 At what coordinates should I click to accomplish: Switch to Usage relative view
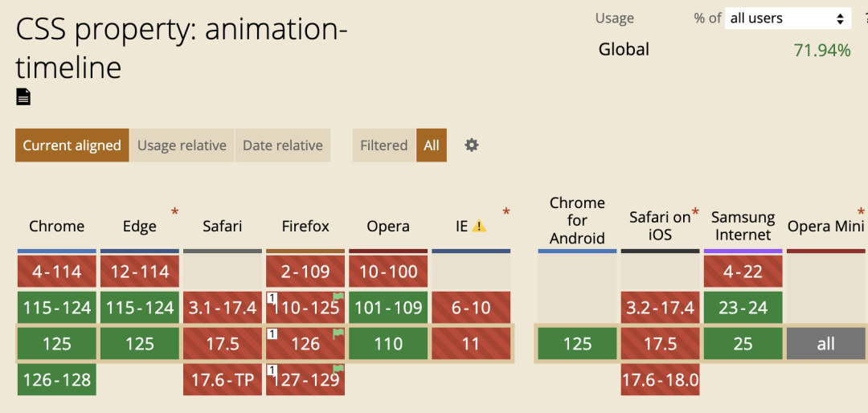pyautogui.click(x=182, y=145)
